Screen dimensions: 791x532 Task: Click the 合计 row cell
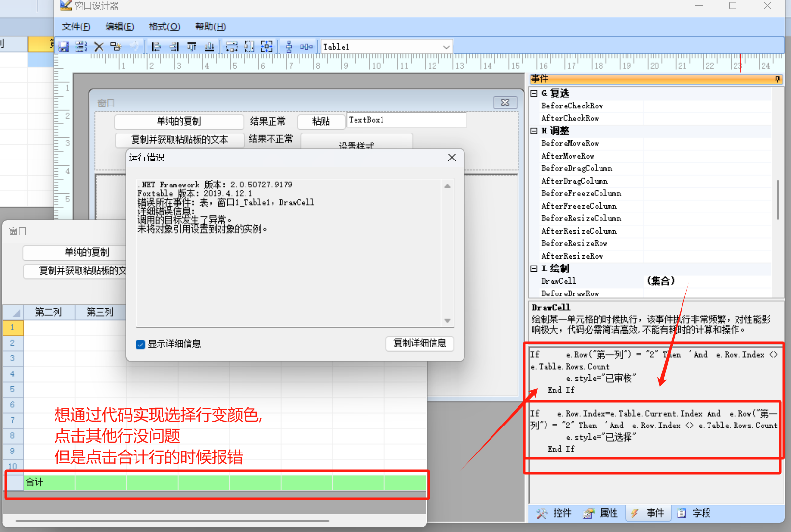click(x=49, y=482)
